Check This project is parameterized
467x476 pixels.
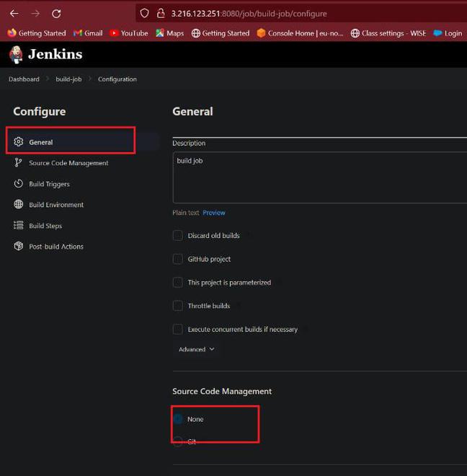pyautogui.click(x=178, y=282)
